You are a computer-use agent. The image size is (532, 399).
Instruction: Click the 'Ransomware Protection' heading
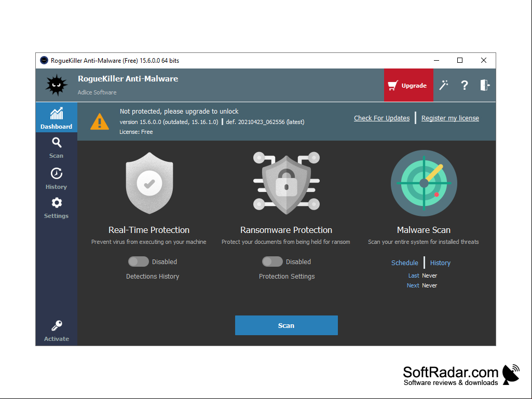[x=286, y=230]
